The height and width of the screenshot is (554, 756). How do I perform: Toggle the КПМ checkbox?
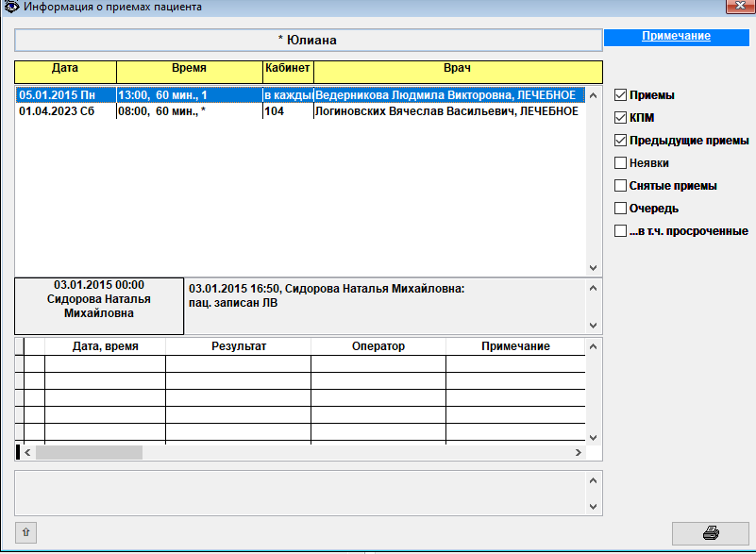pos(620,118)
